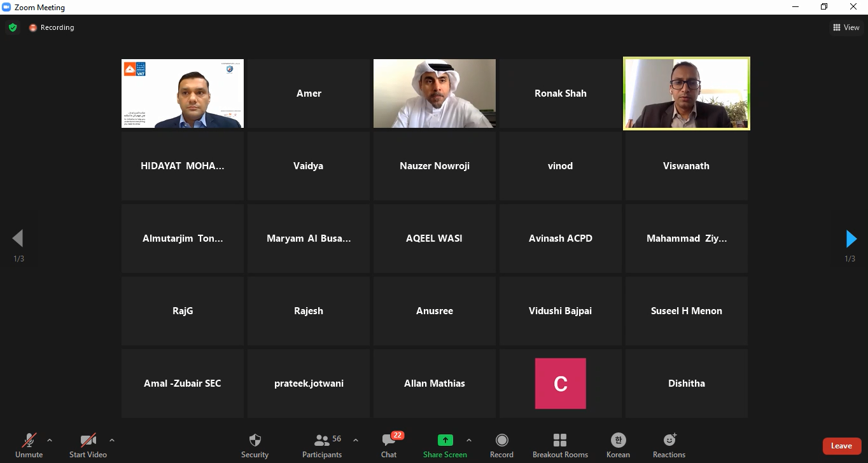Go to previous page of participants
The image size is (868, 463).
click(18, 239)
